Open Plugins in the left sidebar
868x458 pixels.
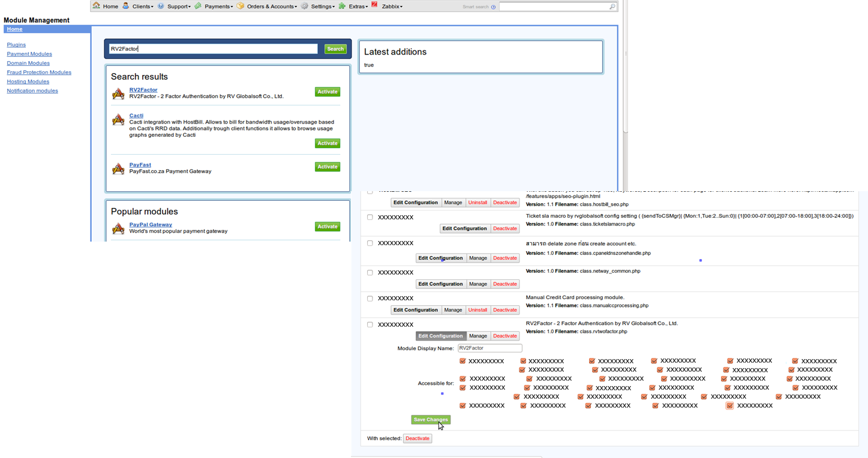16,45
